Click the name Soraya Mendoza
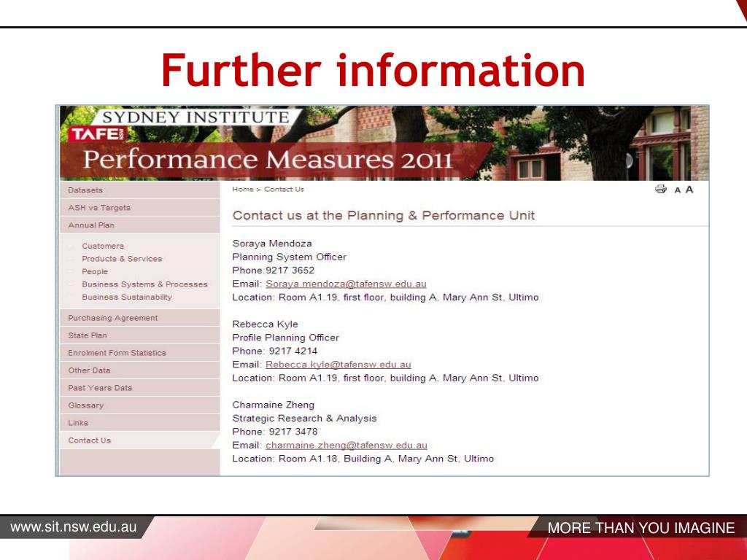Image resolution: width=747 pixels, height=560 pixels. pos(272,244)
